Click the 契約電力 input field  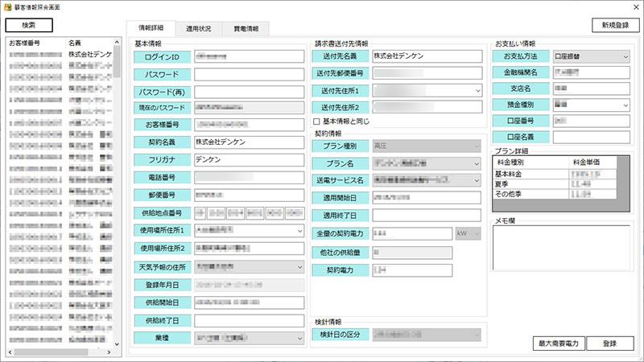coord(412,270)
